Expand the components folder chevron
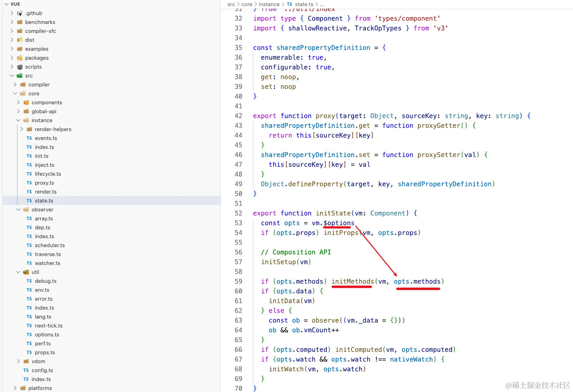This screenshot has height=392, width=573. point(18,103)
